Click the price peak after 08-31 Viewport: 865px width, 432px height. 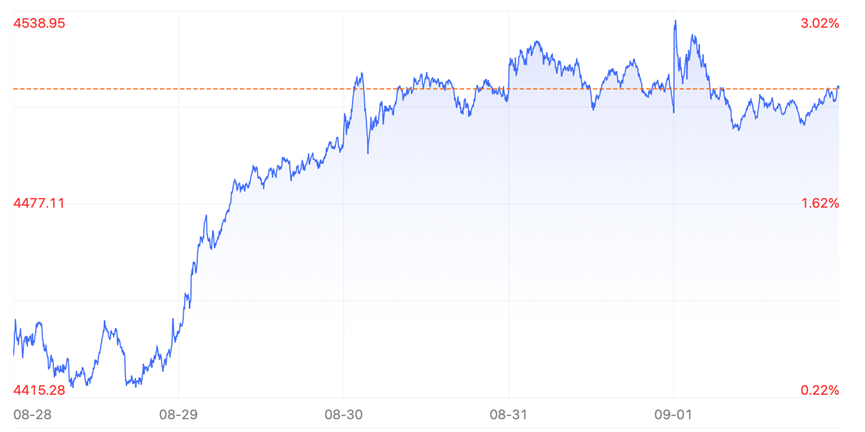536,42
